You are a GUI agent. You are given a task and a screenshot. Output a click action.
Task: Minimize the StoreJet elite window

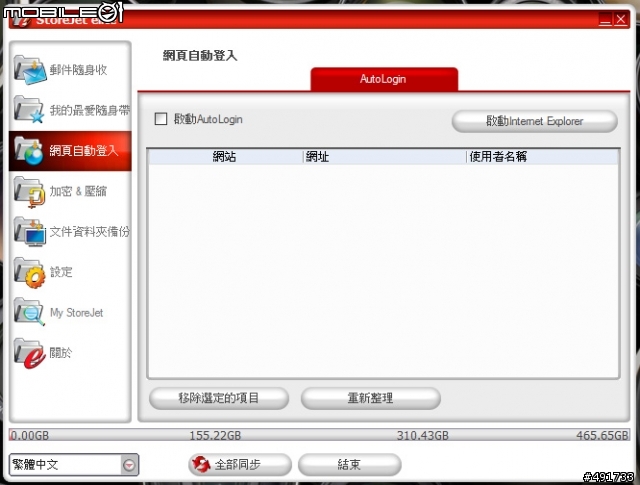click(605, 19)
